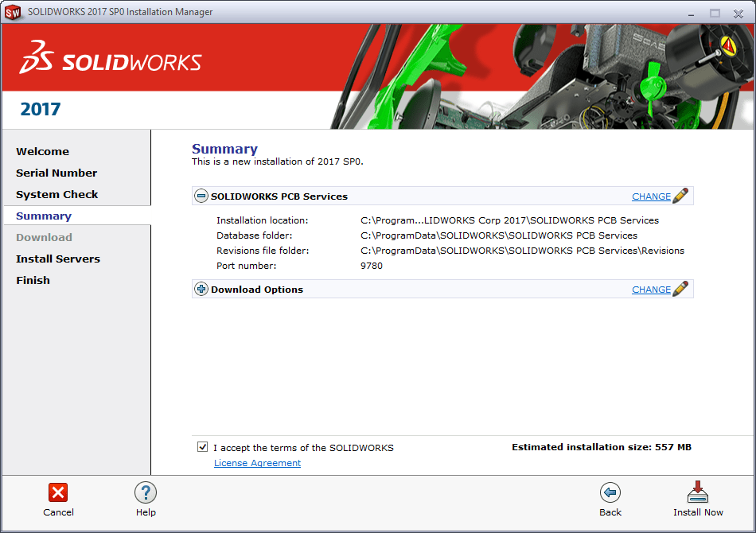Screen dimensions: 756x533
Task: Collapse the SOLIDWORKS PCB Services section
Action: click(201, 196)
